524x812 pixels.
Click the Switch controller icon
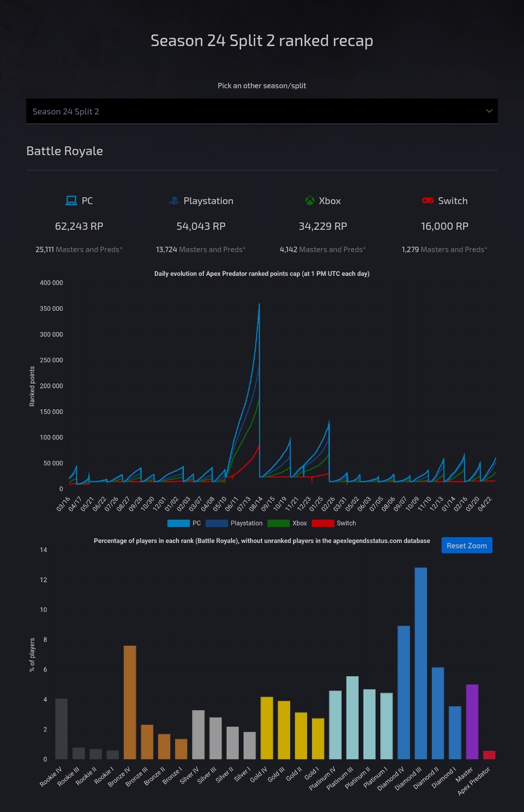(427, 201)
